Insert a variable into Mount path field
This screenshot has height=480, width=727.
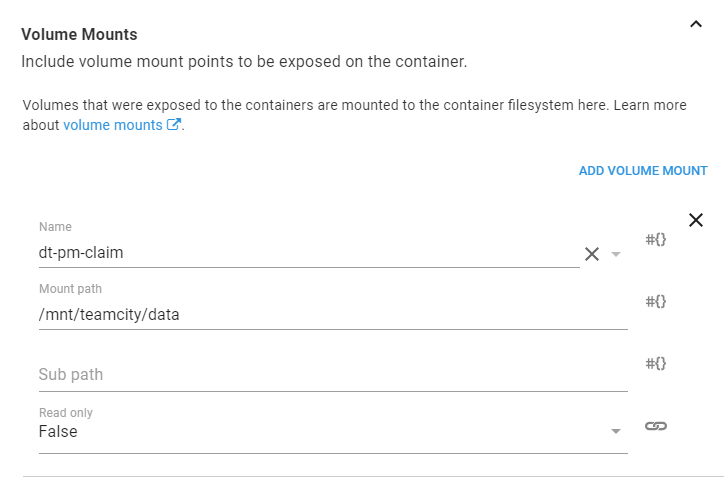coord(656,302)
